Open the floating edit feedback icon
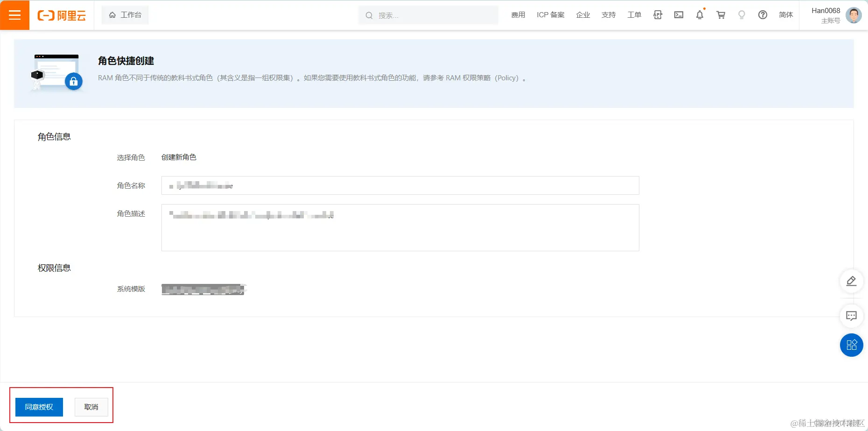The height and width of the screenshot is (431, 868). tap(851, 281)
